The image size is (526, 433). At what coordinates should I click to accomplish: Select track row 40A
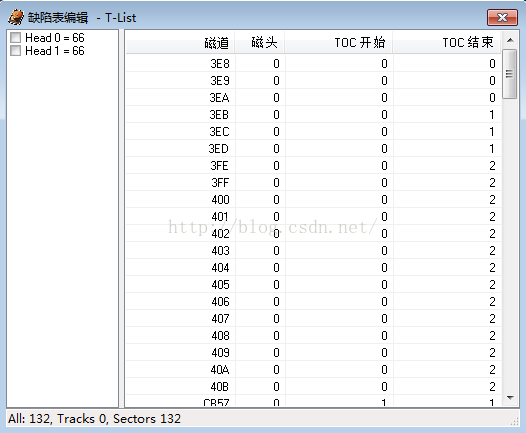[x=313, y=370]
